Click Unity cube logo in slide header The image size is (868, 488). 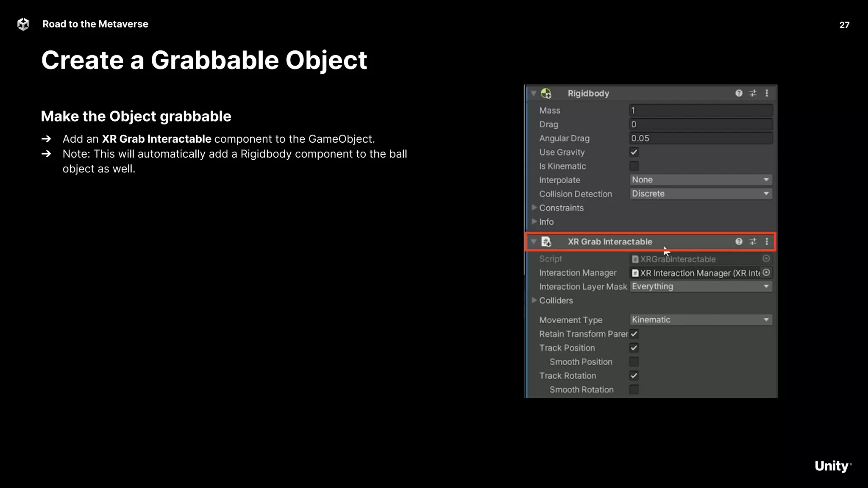point(23,24)
